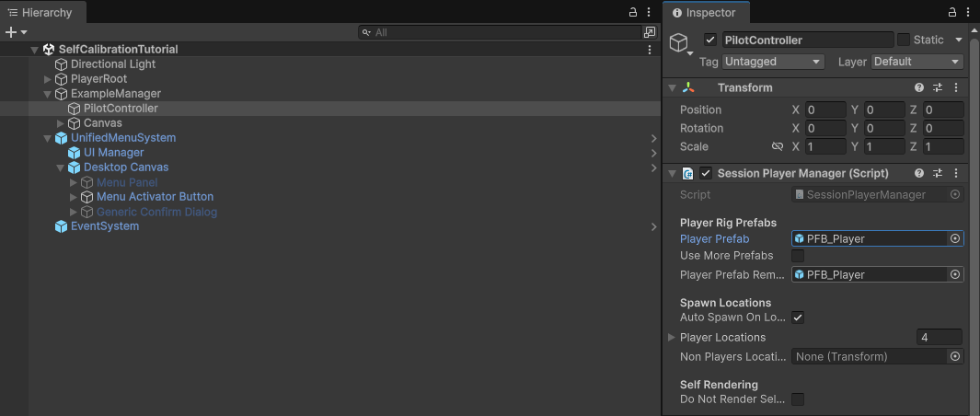The width and height of the screenshot is (980, 416).
Task: Open Session Player Manager help reference
Action: coord(919,173)
